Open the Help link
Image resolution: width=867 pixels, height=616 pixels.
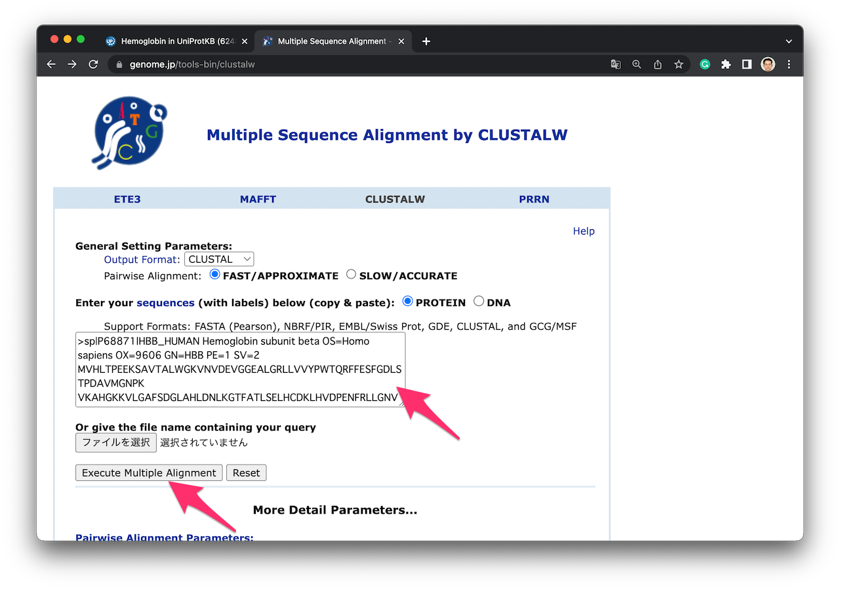tap(583, 231)
